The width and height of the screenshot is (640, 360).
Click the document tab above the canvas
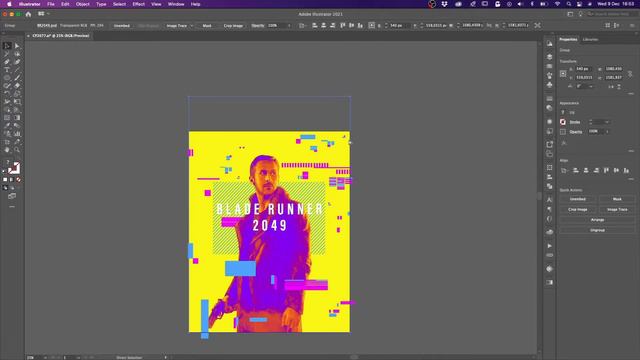60,36
